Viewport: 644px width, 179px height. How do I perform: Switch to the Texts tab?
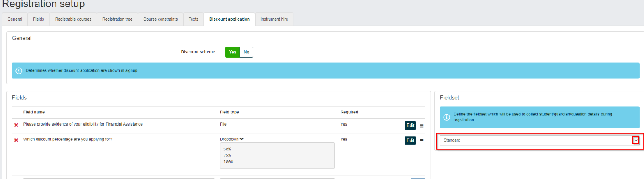tap(194, 19)
